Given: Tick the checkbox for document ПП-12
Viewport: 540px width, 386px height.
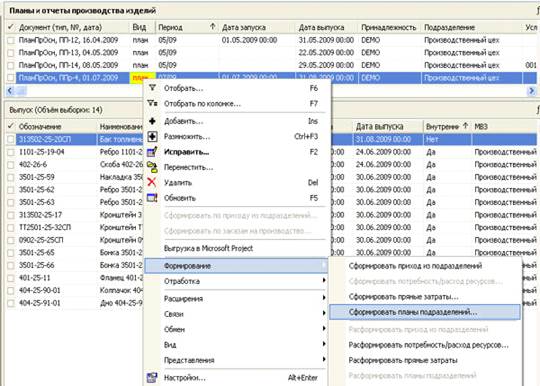Looking at the screenshot, I should click(x=11, y=40).
